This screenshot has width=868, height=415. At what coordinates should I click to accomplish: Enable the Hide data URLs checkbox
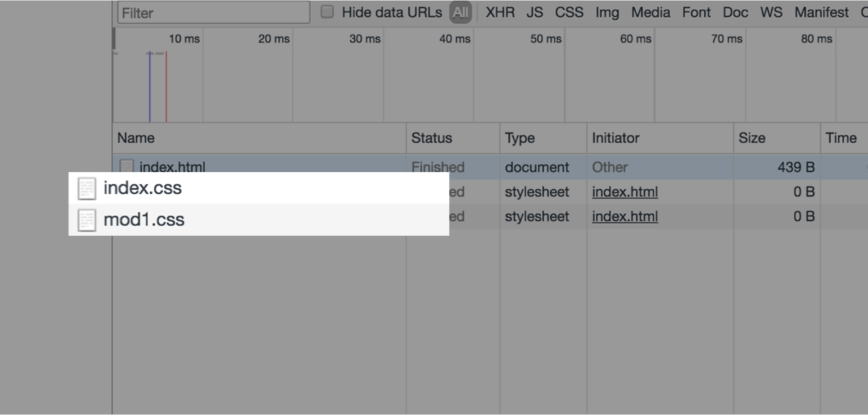click(327, 12)
